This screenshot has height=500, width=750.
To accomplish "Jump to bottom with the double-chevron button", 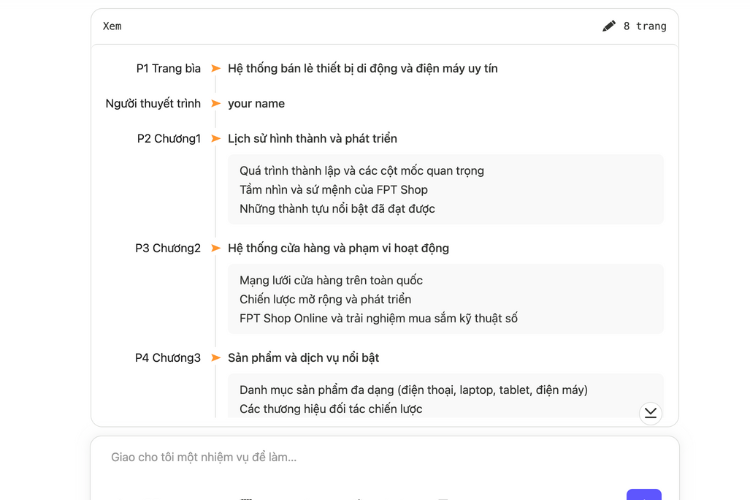I will (650, 412).
